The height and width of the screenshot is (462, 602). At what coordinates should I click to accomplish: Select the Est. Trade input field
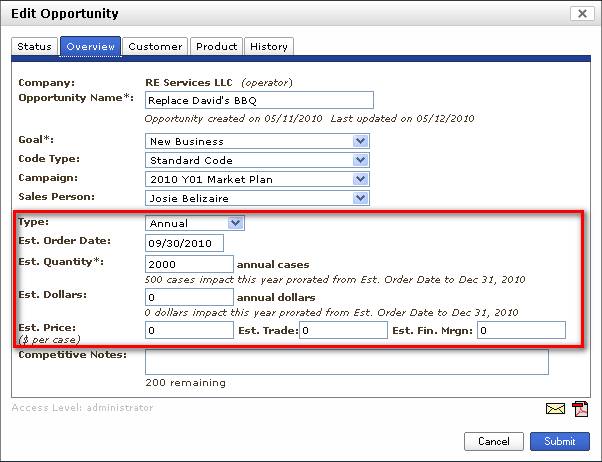click(343, 330)
